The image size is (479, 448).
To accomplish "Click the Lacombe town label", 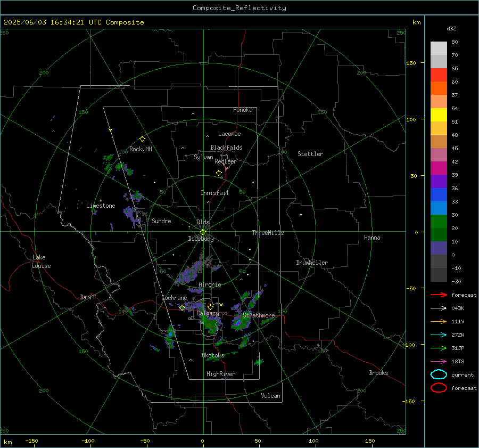I will coord(229,134).
